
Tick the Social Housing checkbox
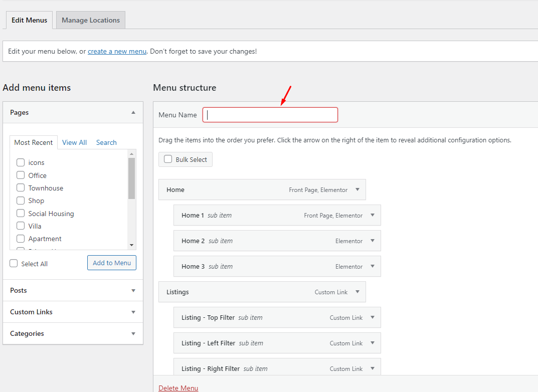[21, 214]
